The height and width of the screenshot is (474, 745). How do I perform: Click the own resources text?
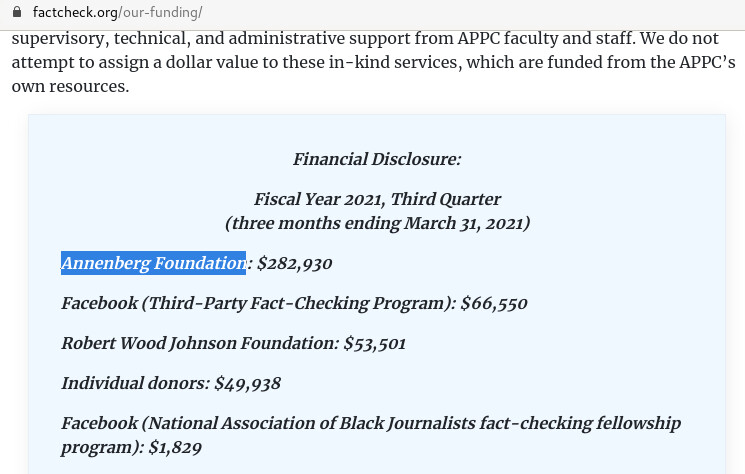(x=70, y=87)
